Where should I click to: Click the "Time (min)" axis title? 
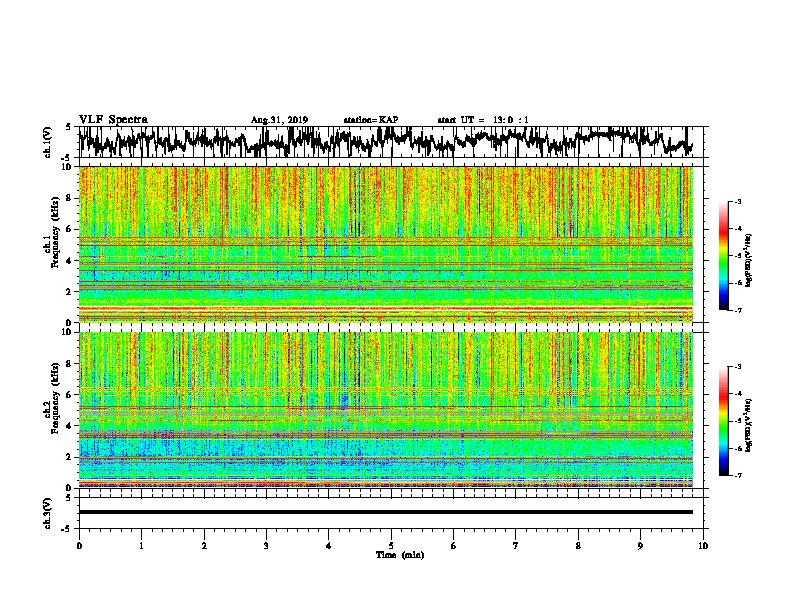400,555
